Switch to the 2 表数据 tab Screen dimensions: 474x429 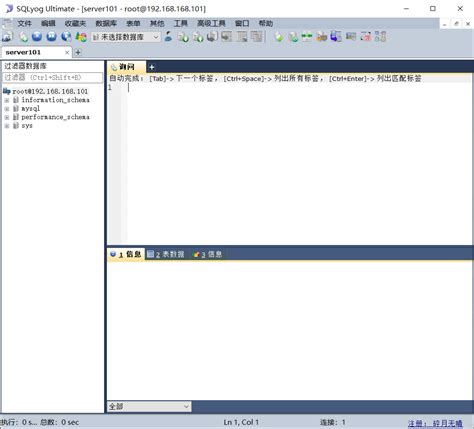coord(166,254)
